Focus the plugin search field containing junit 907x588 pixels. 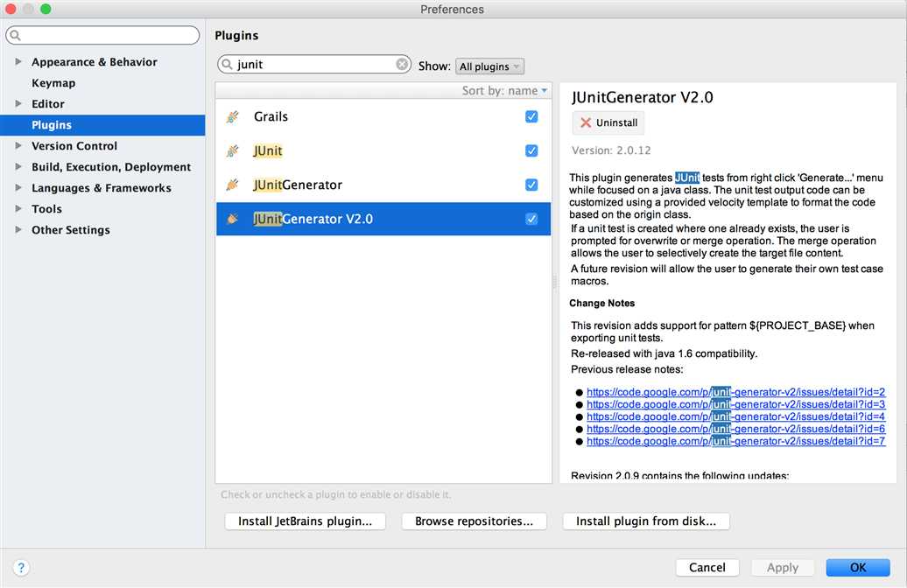pyautogui.click(x=314, y=64)
